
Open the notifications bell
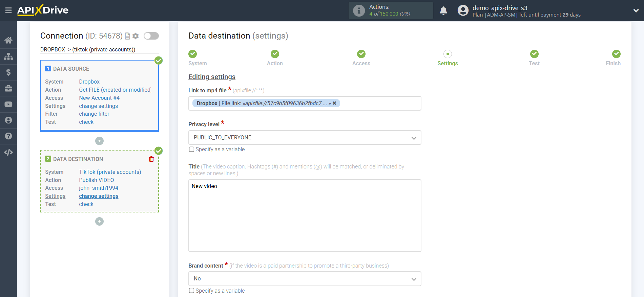pos(443,11)
